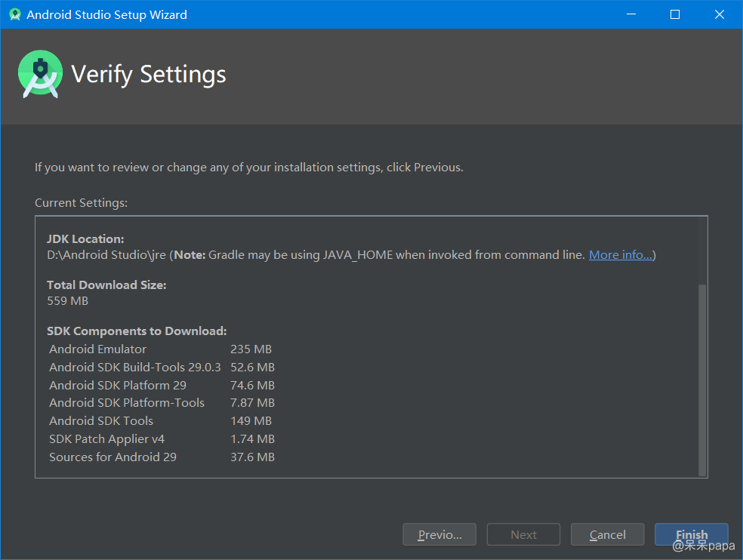The width and height of the screenshot is (743, 560).
Task: Click the 149 MB size value
Action: click(x=251, y=420)
